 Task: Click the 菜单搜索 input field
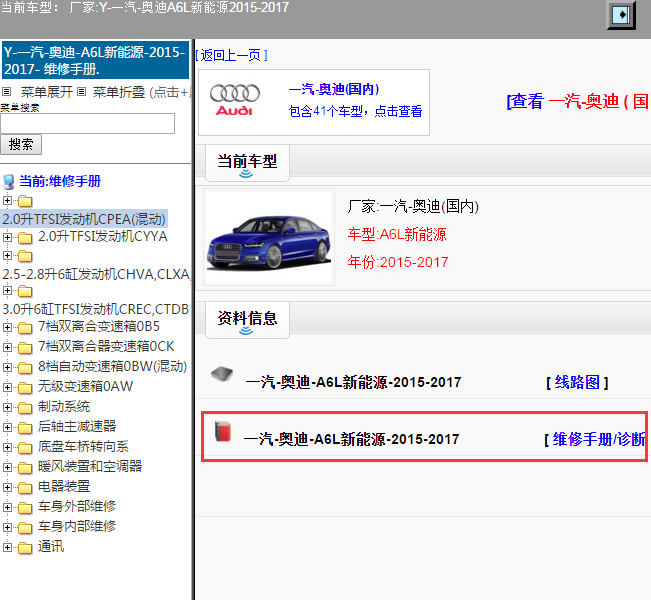88,123
